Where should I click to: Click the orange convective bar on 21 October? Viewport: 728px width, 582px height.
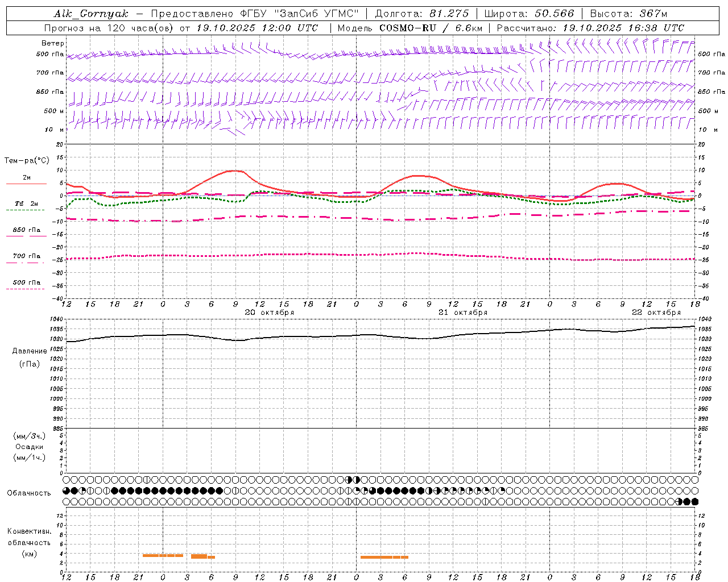click(384, 557)
